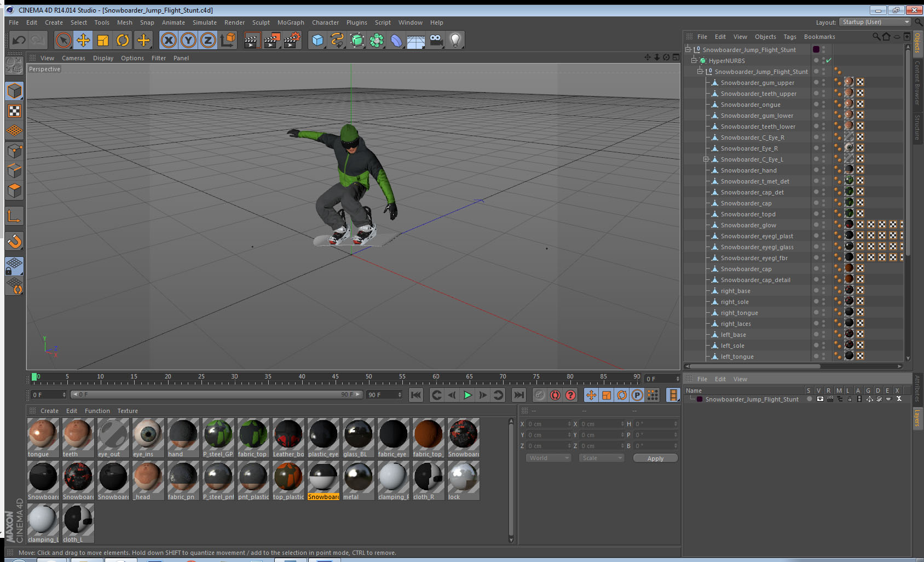Viewport: 924px width, 562px height.
Task: Collapse the HyperNURBS object in tree
Action: [694, 61]
